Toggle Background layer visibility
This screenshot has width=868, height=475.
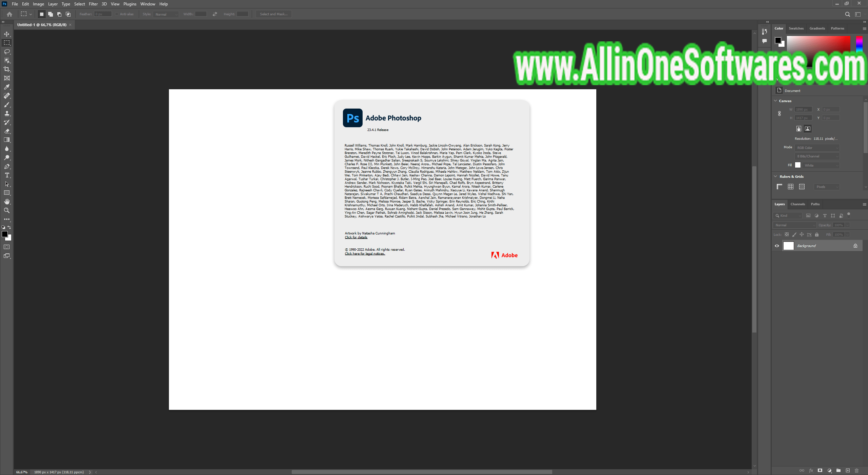(777, 245)
